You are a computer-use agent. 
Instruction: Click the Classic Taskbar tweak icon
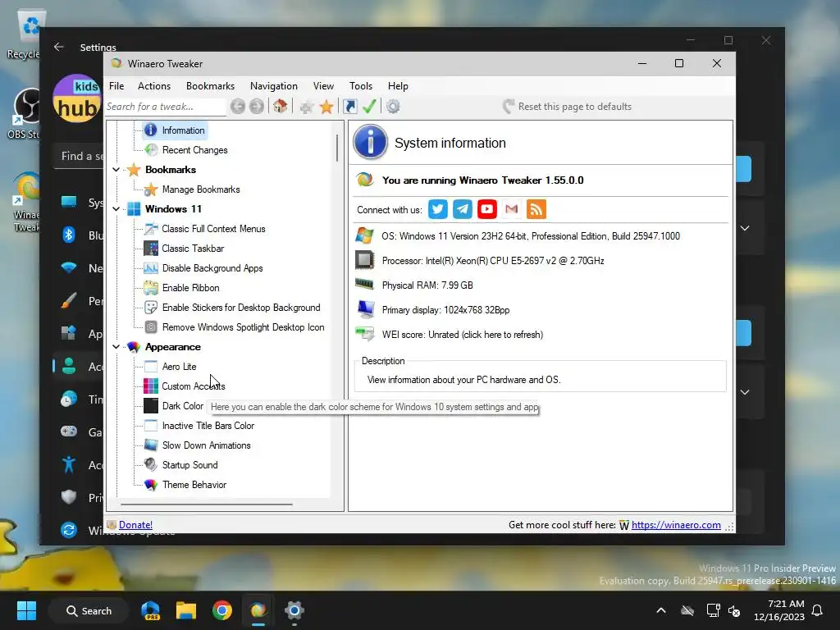click(151, 249)
